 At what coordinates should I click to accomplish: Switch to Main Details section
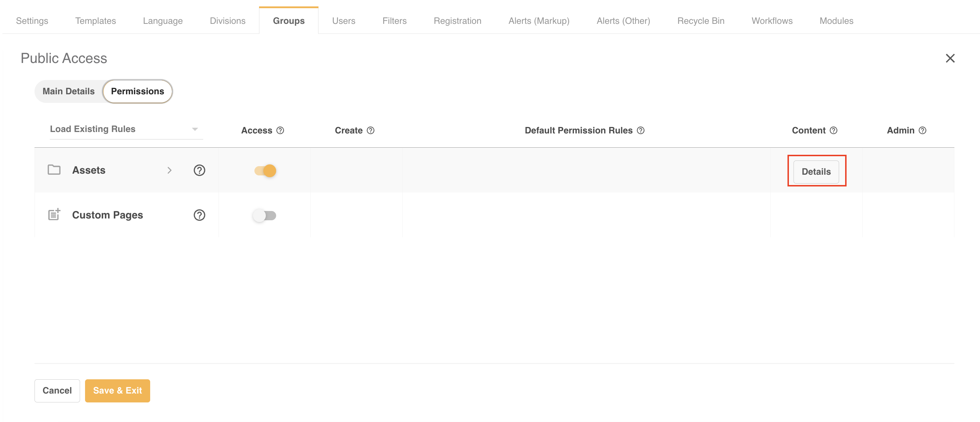68,91
